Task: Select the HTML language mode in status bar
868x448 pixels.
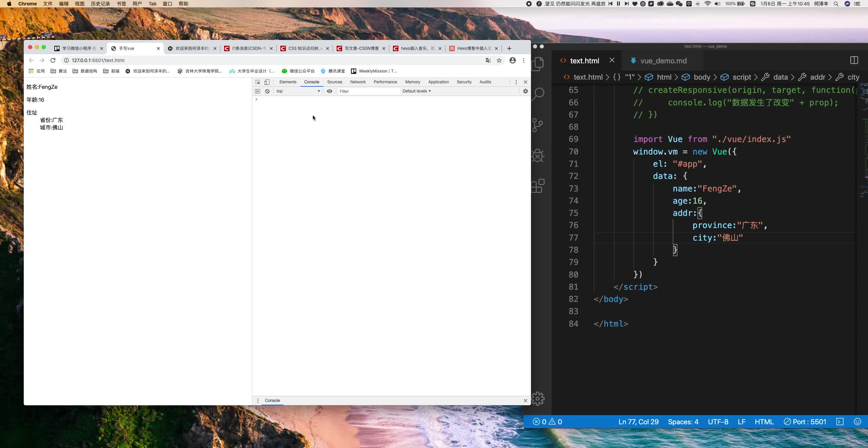Action: pos(764,422)
